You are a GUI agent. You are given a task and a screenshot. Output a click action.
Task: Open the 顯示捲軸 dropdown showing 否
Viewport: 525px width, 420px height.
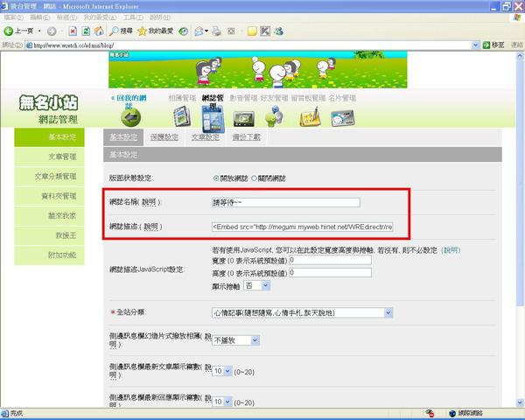tap(256, 286)
